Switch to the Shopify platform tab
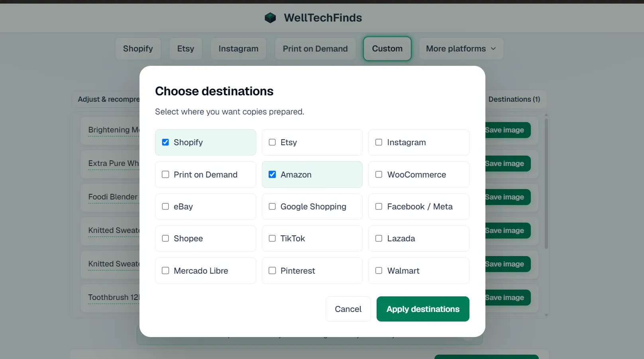 tap(138, 49)
